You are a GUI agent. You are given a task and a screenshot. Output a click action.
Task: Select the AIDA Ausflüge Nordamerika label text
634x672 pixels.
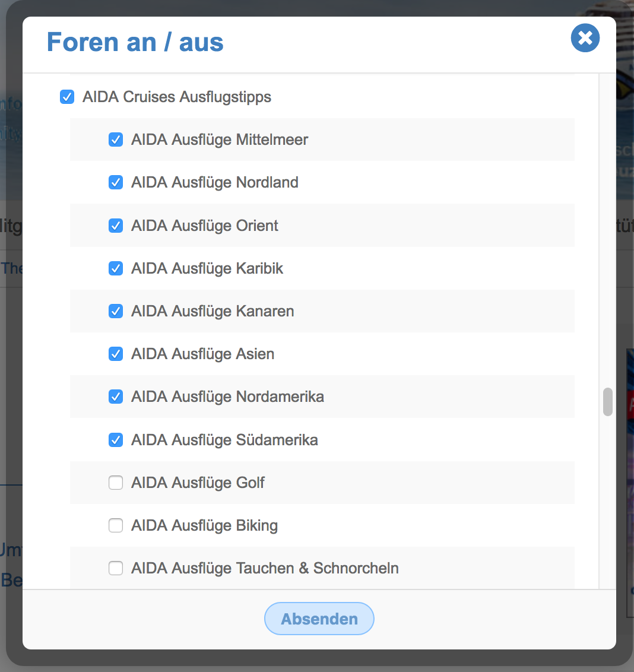[227, 397]
